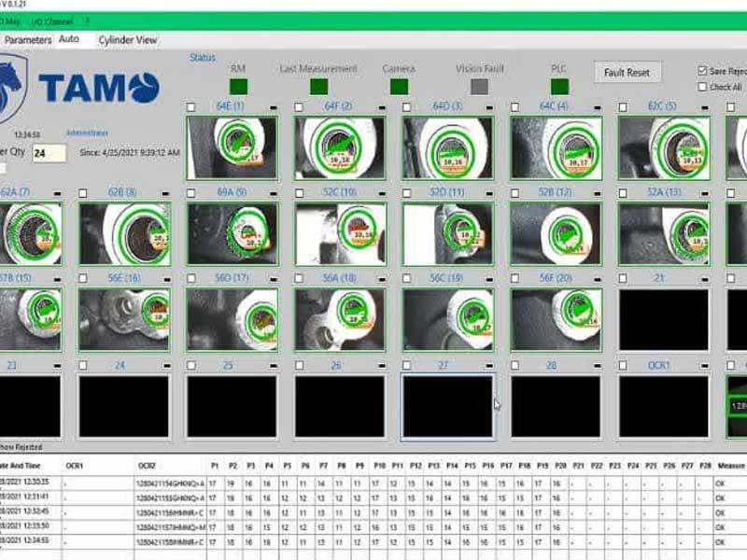Click the Fault Reset button
Viewport: 747px width, 560px height.
point(627,73)
